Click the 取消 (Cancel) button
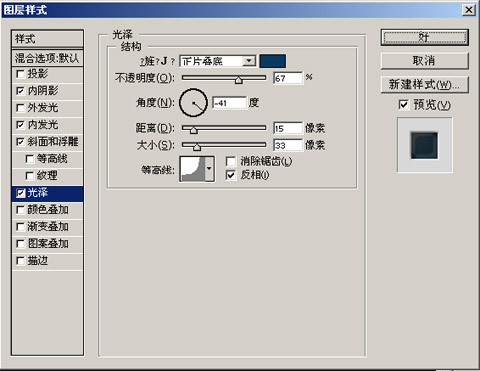 point(425,61)
